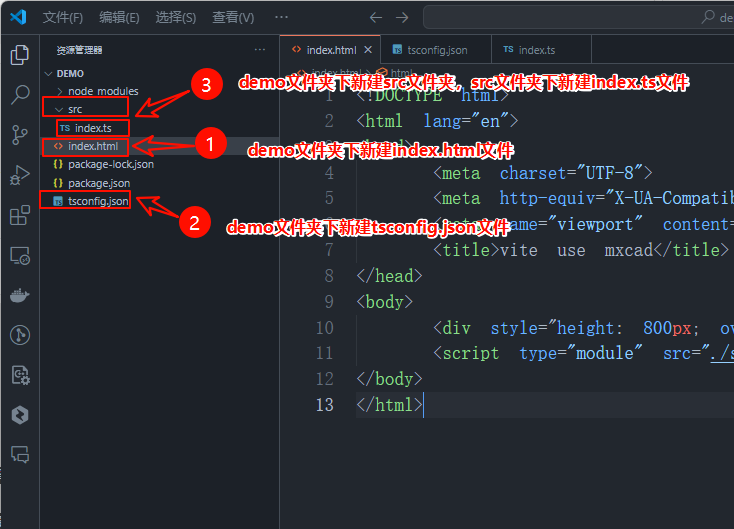This screenshot has width=734, height=529.
Task: Open the Source Control view
Action: pos(19,135)
